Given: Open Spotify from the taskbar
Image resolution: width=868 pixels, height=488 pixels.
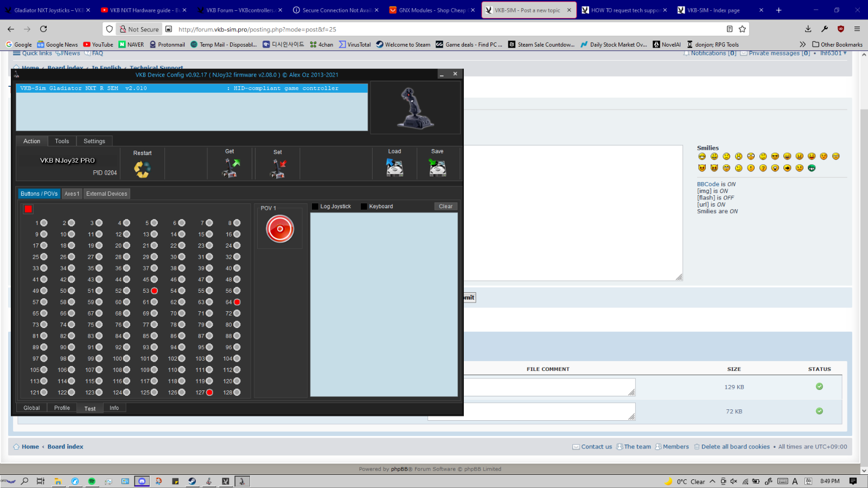Looking at the screenshot, I should 92,481.
